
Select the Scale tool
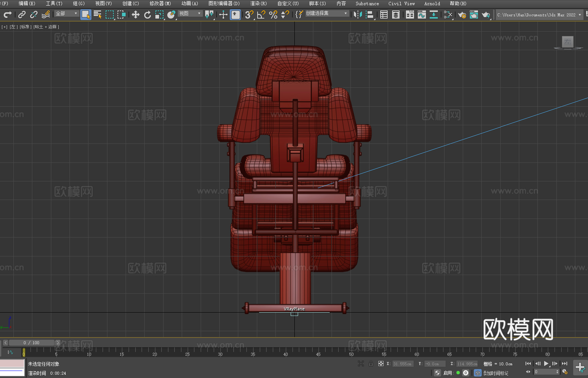[x=159, y=14]
